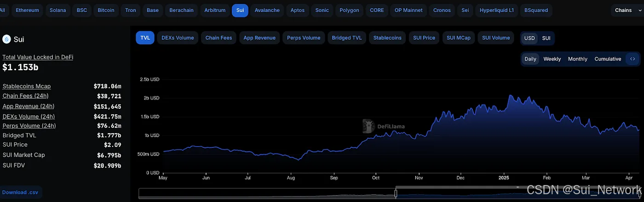The width and height of the screenshot is (644, 202).
Task: Set chart interval to Daily
Action: (530, 59)
